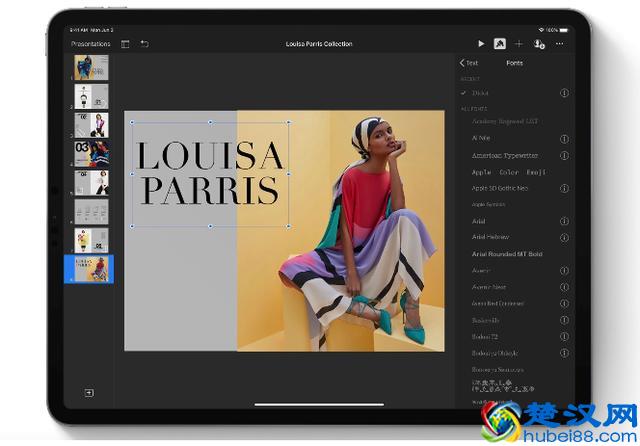Tap the LOUISA PARRIS text box

[210, 174]
